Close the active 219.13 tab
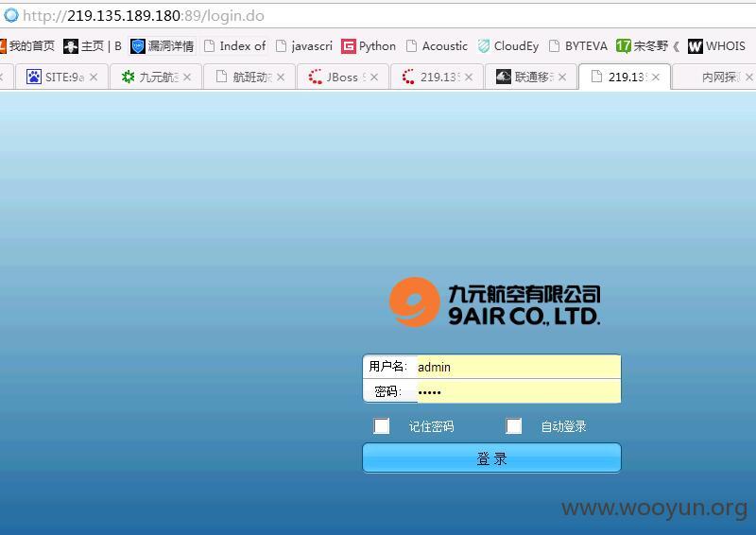 coord(656,78)
